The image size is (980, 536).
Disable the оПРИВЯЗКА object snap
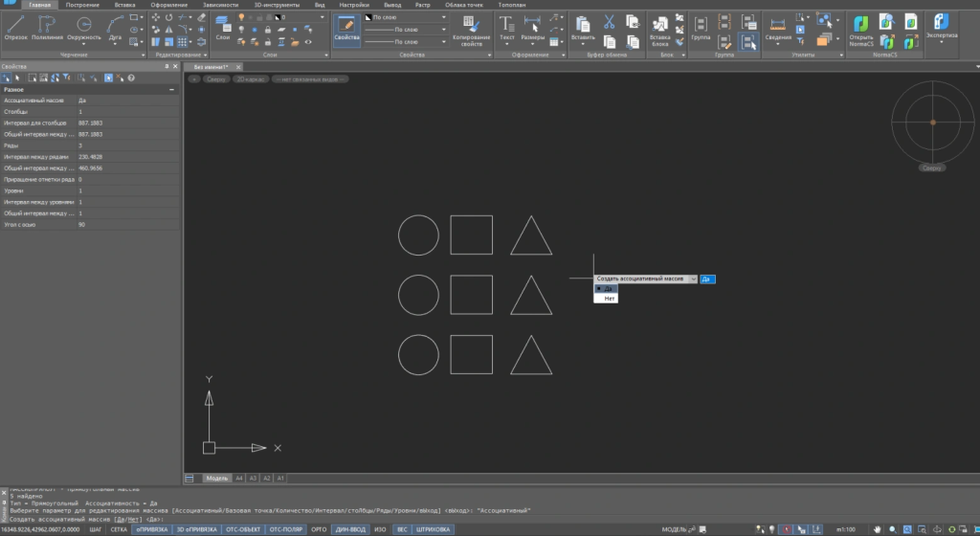coord(151,528)
